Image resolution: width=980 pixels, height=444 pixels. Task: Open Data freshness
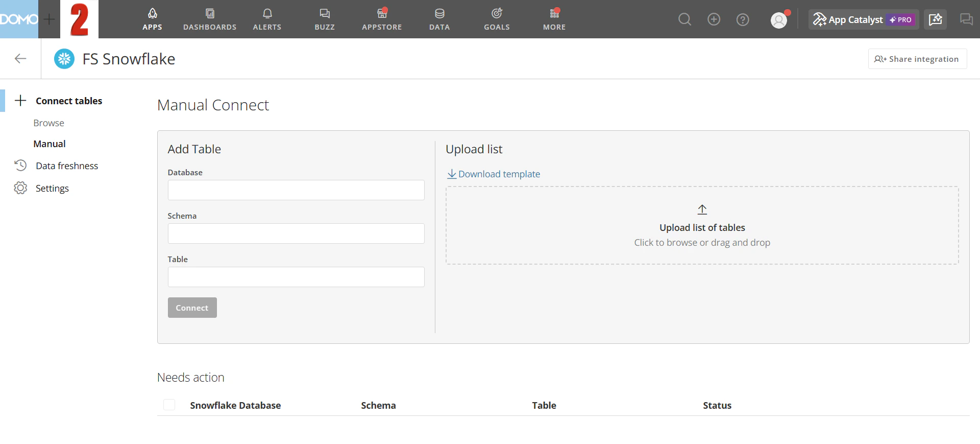tap(67, 166)
